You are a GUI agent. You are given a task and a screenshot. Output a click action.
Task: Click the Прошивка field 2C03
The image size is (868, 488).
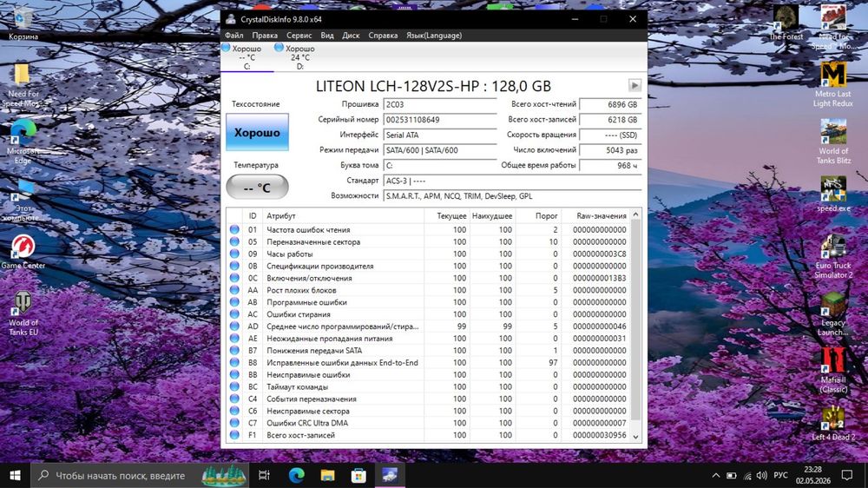point(440,105)
